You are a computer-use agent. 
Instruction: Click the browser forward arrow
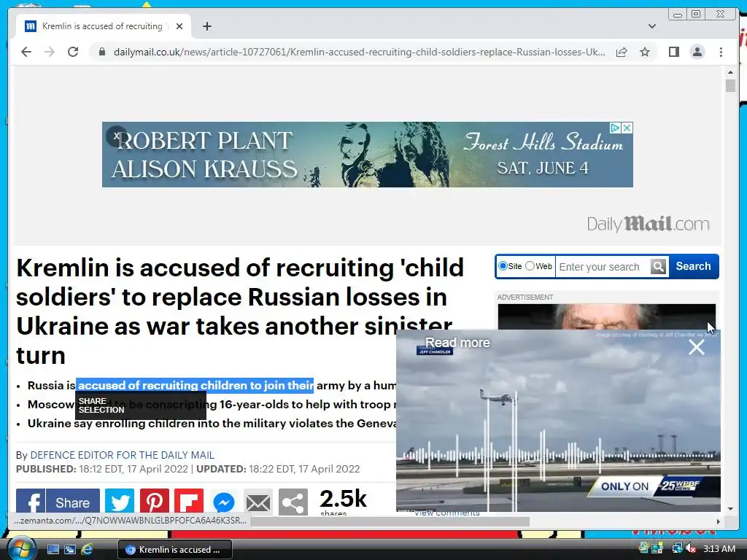click(50, 52)
